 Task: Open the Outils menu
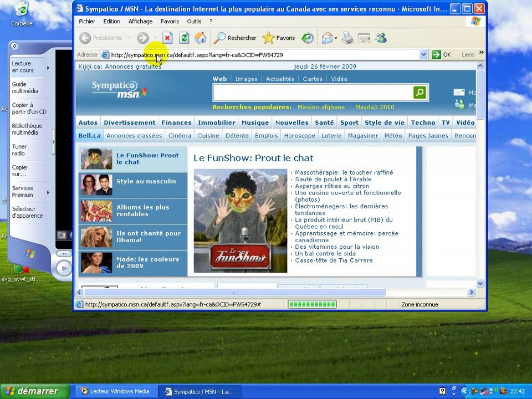click(x=194, y=22)
